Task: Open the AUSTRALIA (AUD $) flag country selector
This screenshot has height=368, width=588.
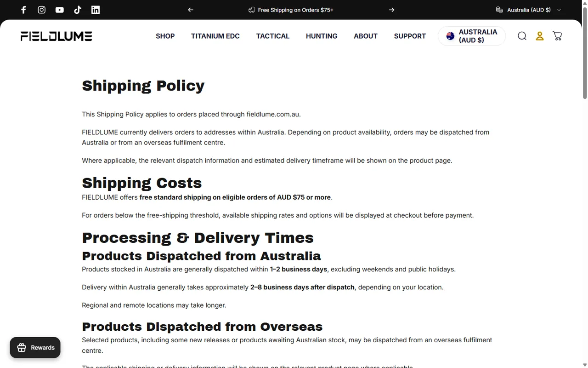Action: (472, 36)
